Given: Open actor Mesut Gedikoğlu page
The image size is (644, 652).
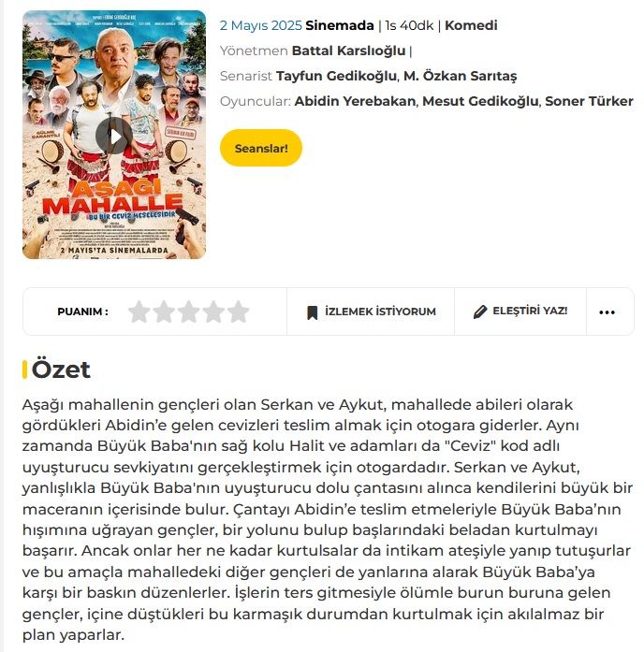Looking at the screenshot, I should (x=480, y=101).
